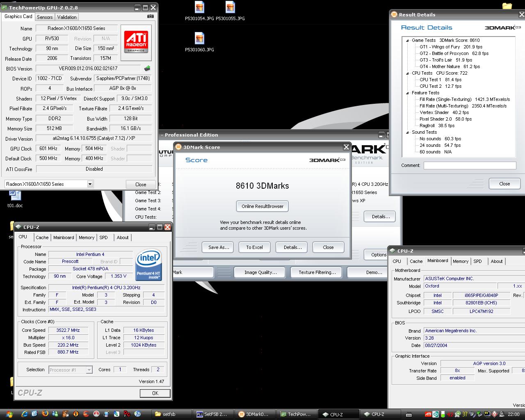
Task: Open the About tab in front CPU-Z
Action: [123, 237]
